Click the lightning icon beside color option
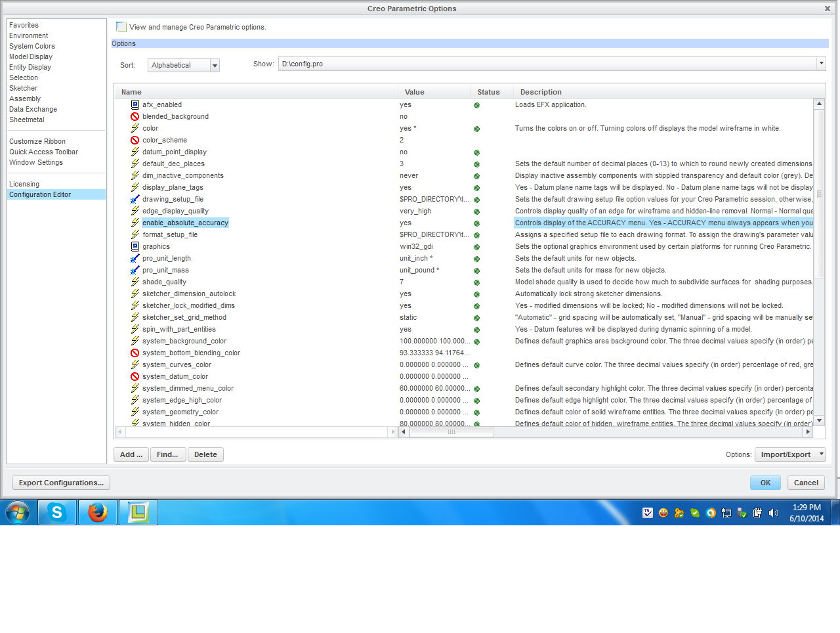The width and height of the screenshot is (840, 633). [135, 128]
